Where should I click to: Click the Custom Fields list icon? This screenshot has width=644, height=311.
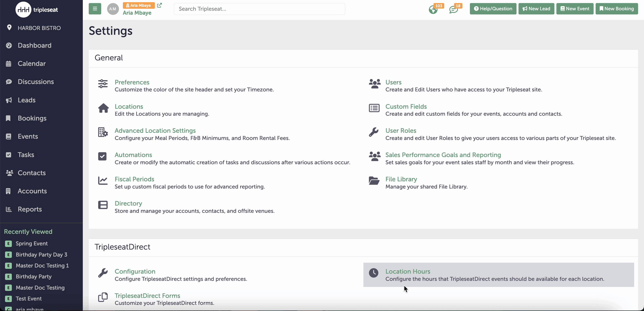[374, 108]
